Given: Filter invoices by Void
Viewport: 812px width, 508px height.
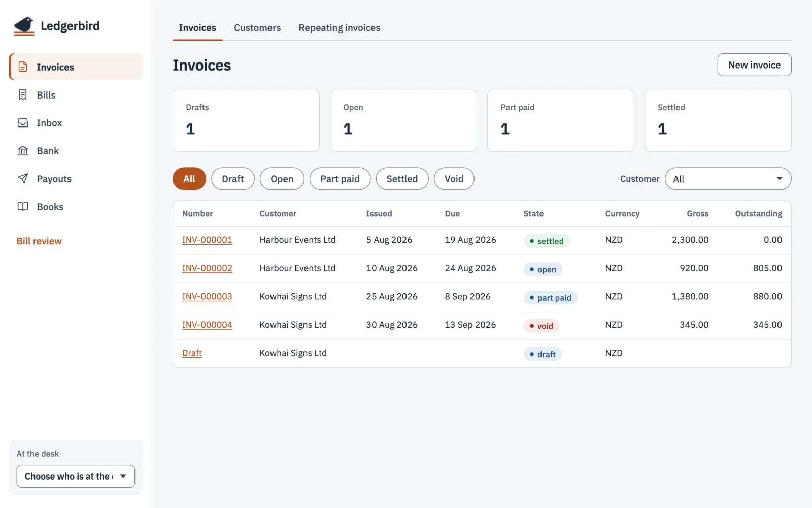Looking at the screenshot, I should coord(454,179).
